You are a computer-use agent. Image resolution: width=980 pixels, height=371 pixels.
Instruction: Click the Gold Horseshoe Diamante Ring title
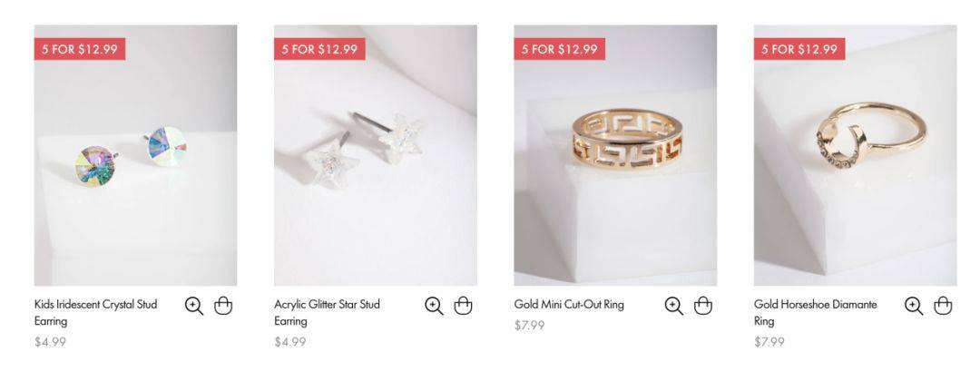pos(816,313)
